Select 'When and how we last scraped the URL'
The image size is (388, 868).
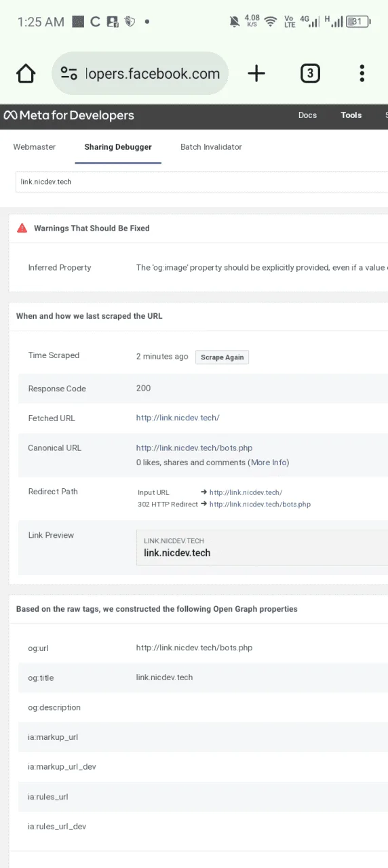[x=90, y=316]
